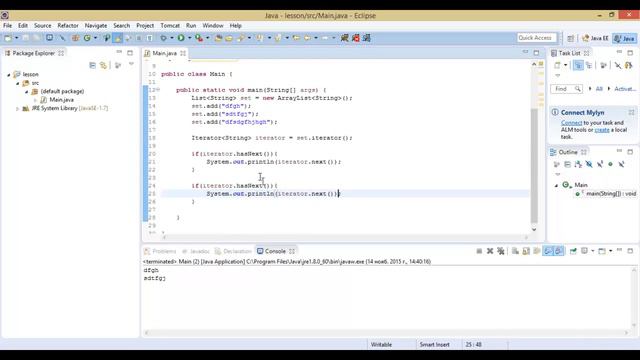Collapse the Main class in Outline

coord(556,185)
